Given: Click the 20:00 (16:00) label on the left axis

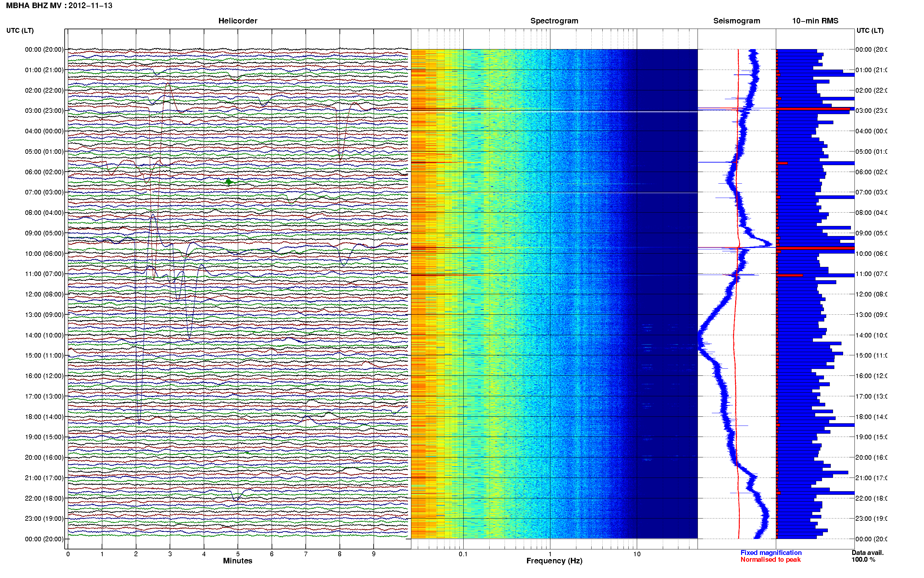Looking at the screenshot, I should point(44,458).
